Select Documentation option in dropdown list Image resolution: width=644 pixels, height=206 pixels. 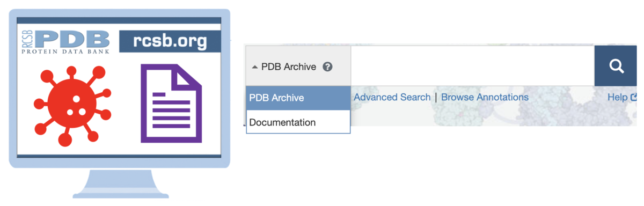coord(298,122)
